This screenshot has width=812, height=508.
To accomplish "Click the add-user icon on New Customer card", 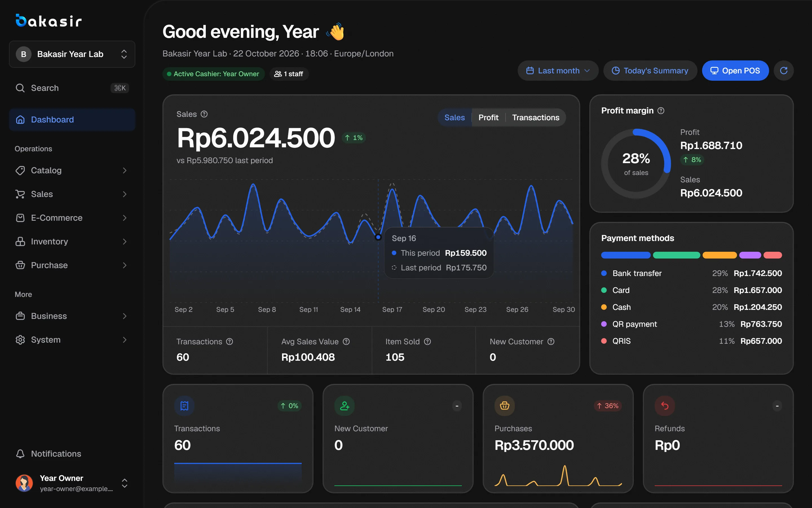I will [x=345, y=406].
